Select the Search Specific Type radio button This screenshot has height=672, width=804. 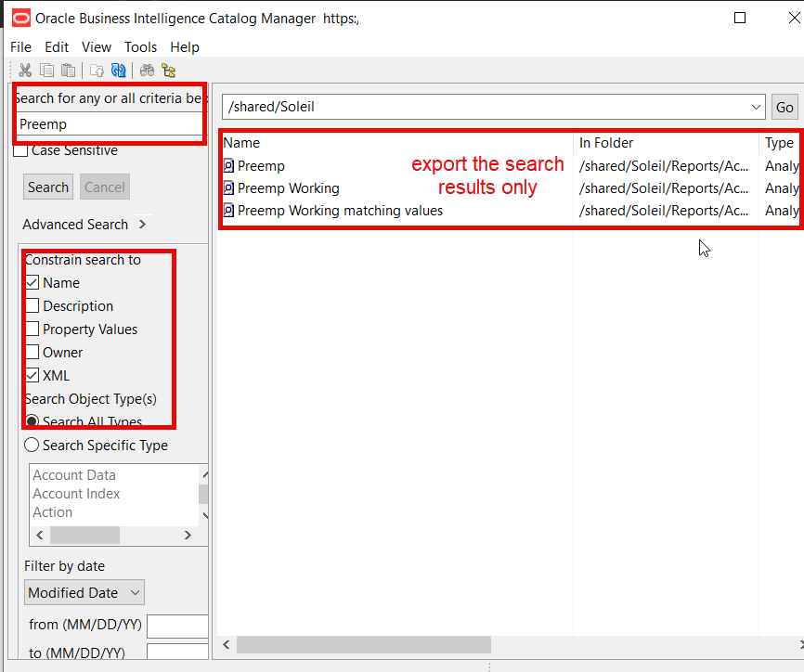pyautogui.click(x=32, y=445)
